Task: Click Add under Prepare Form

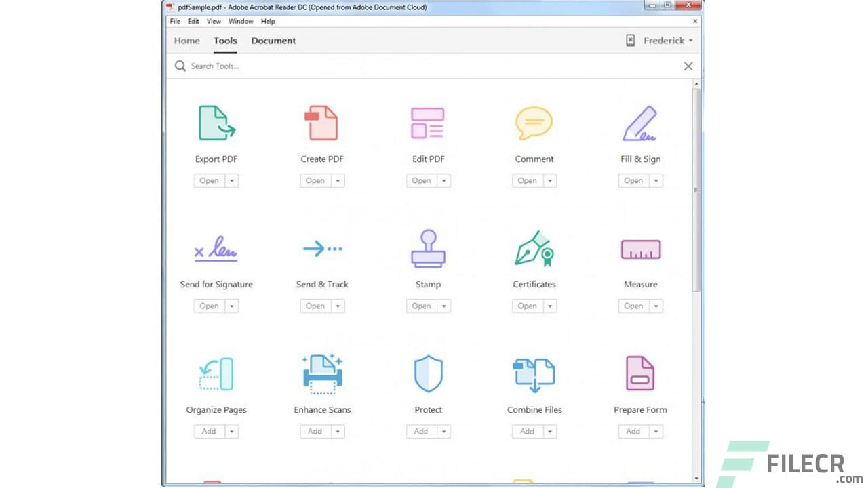Action: [x=633, y=431]
